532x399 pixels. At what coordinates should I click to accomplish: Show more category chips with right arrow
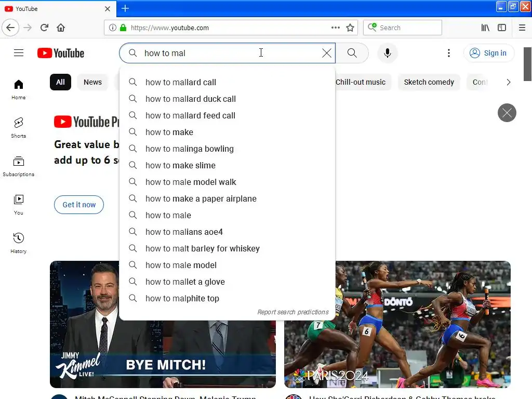click(508, 82)
